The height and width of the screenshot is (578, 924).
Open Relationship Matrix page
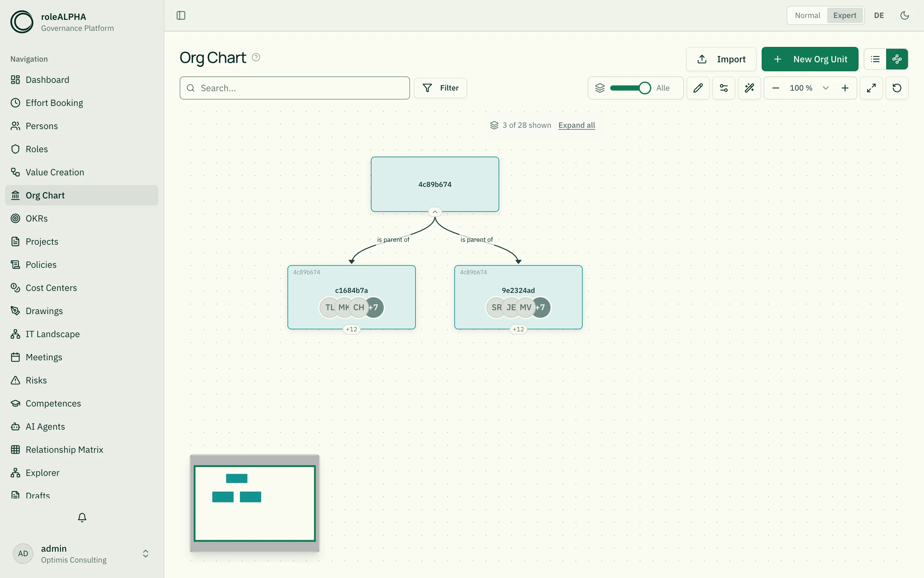[82, 450]
